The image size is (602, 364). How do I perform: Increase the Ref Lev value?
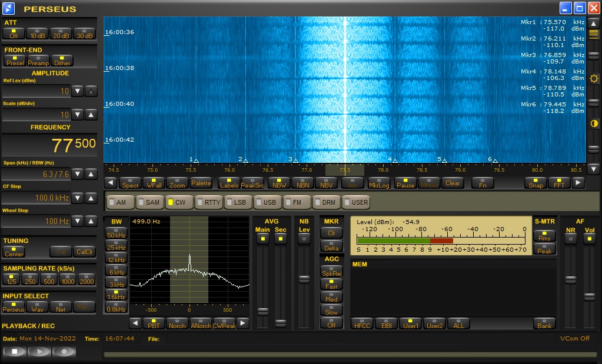[x=91, y=91]
